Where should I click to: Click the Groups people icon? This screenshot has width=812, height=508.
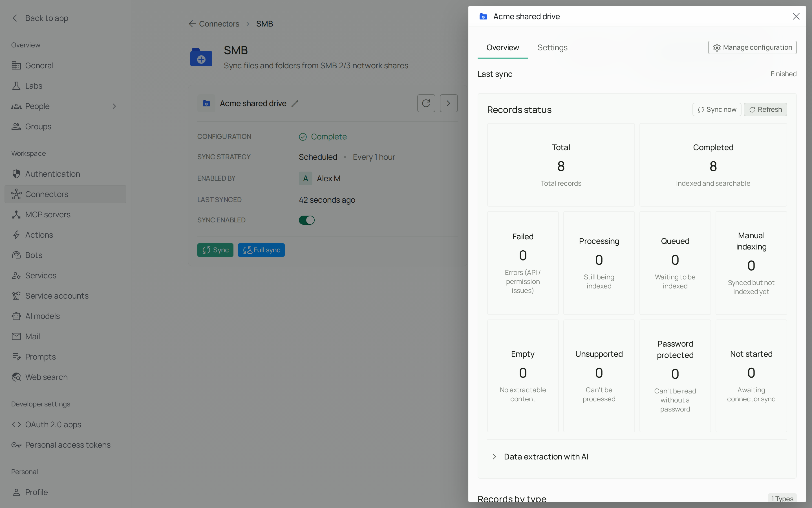pyautogui.click(x=16, y=126)
